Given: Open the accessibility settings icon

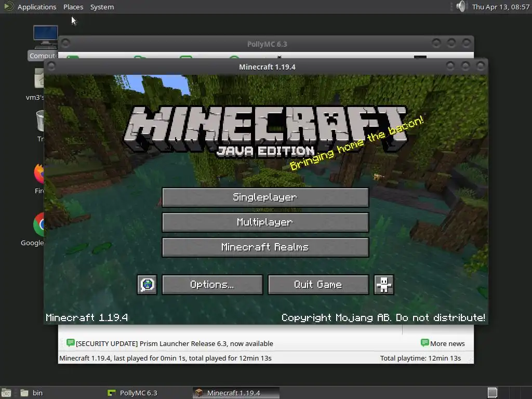Looking at the screenshot, I should (384, 284).
